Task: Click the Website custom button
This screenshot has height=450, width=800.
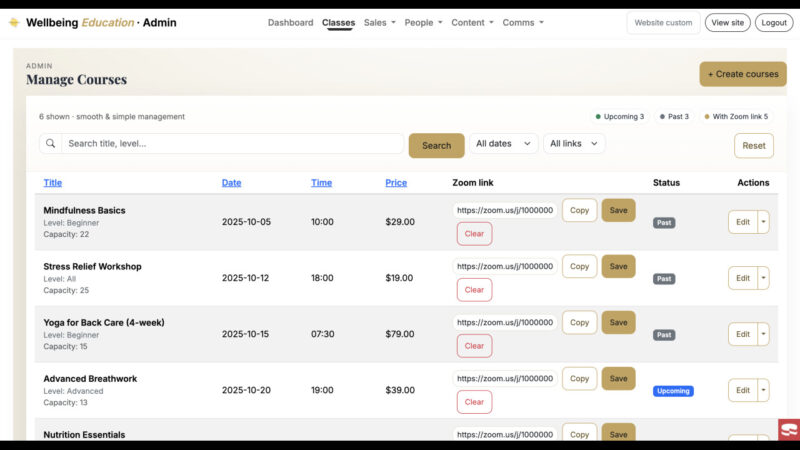Action: (663, 22)
